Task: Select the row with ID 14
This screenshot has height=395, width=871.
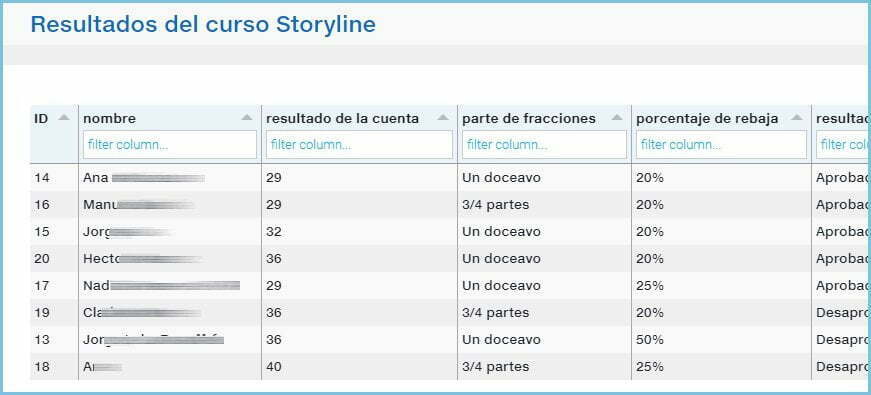Action: [450, 178]
